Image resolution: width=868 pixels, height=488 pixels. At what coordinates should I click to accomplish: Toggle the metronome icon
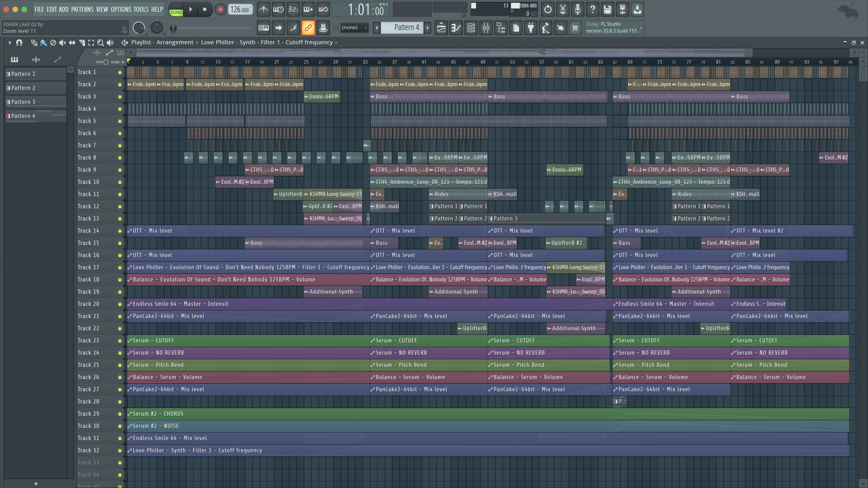(x=264, y=9)
